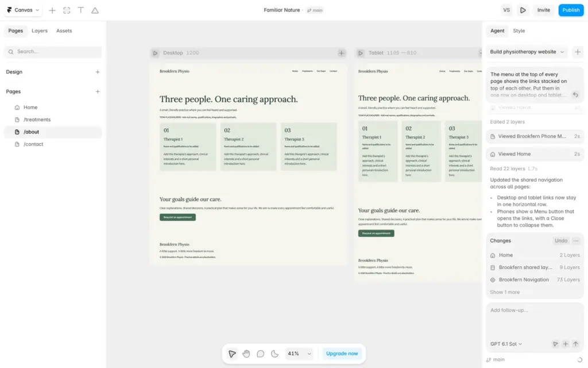Screen dimensions: 588x368
Task: Open the Brookfern shared layout change row
Action: pyautogui.click(x=535, y=267)
